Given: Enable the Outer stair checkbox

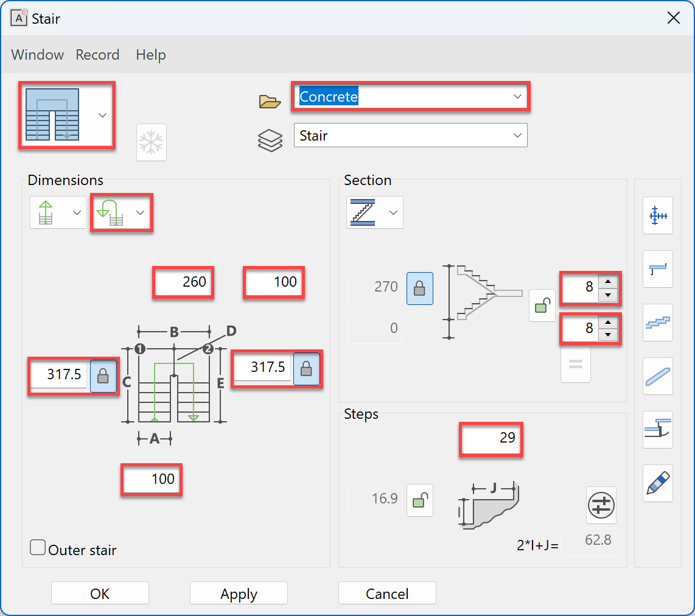Looking at the screenshot, I should click(x=38, y=548).
